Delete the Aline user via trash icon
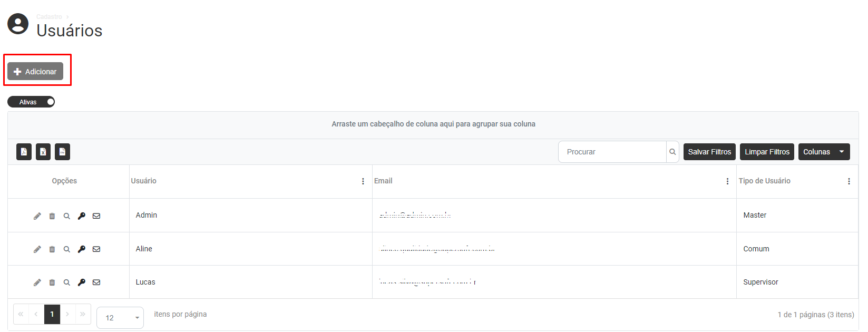Viewport: 868px width, 332px height. coord(52,249)
